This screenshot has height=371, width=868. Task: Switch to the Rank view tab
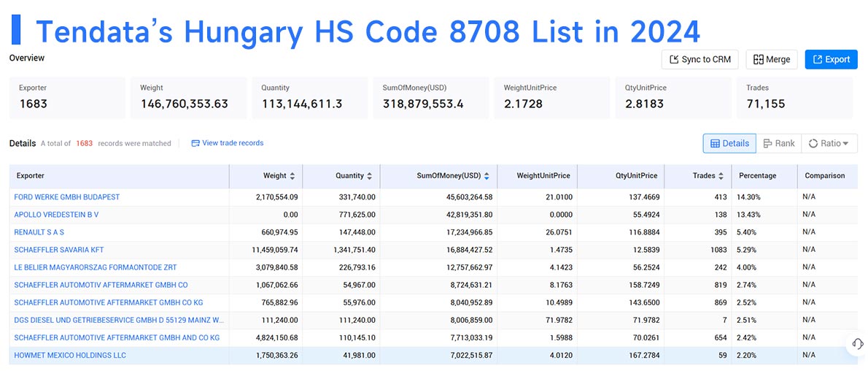point(778,143)
